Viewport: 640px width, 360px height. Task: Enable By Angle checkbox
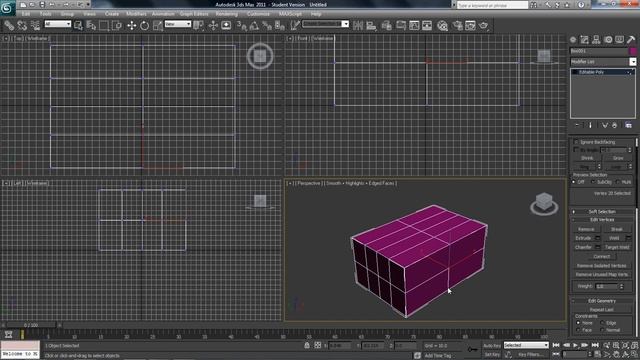click(576, 150)
